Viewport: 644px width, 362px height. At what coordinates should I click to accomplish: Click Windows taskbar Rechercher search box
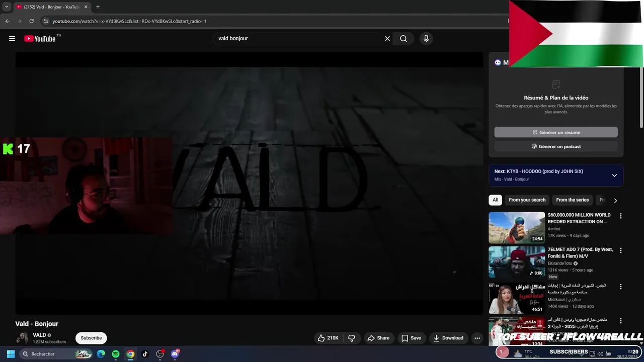click(55, 354)
